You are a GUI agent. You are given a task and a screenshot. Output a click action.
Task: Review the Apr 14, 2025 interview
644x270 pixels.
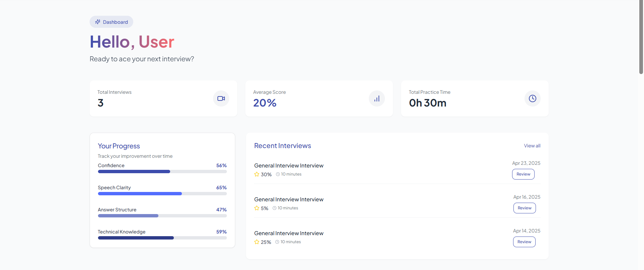click(524, 242)
